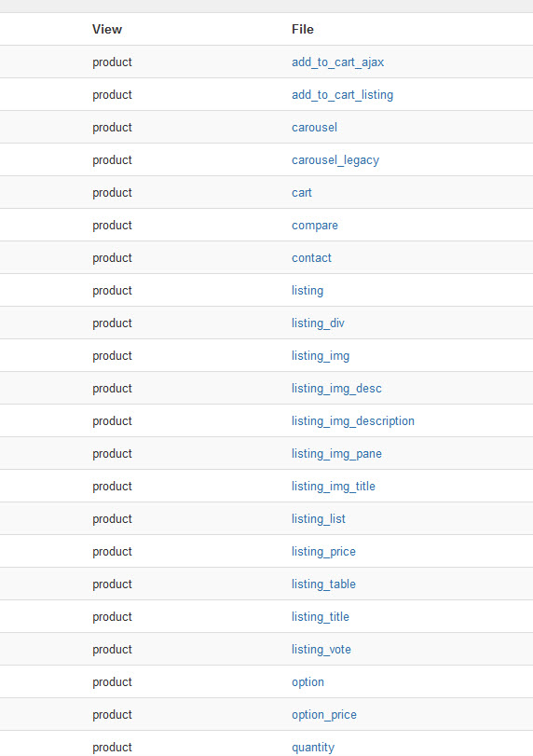
Task: Click the listing_price link
Action: pyautogui.click(x=323, y=552)
